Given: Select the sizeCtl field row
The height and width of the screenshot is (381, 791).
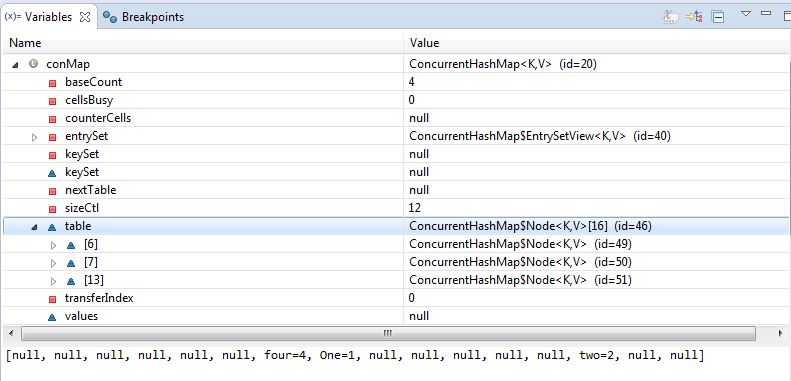Looking at the screenshot, I should click(x=396, y=208).
